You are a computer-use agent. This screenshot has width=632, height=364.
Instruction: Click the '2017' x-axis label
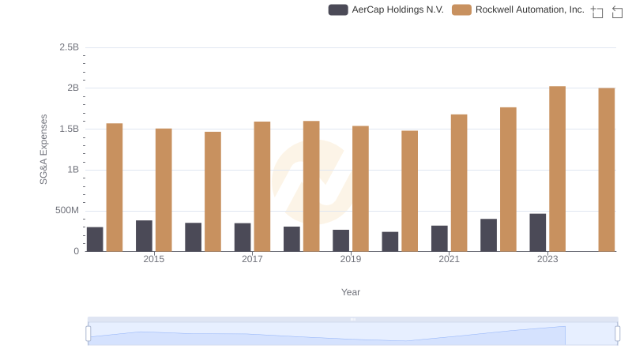(252, 259)
